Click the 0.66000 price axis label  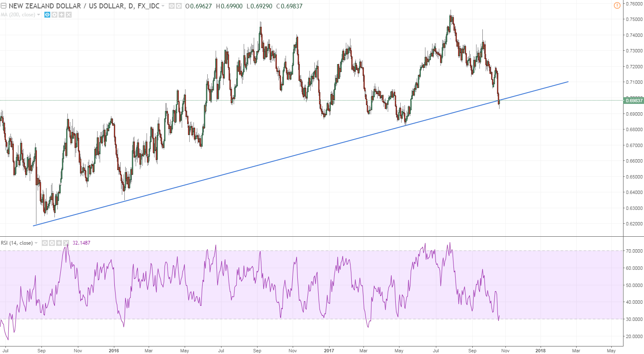pyautogui.click(x=634, y=161)
